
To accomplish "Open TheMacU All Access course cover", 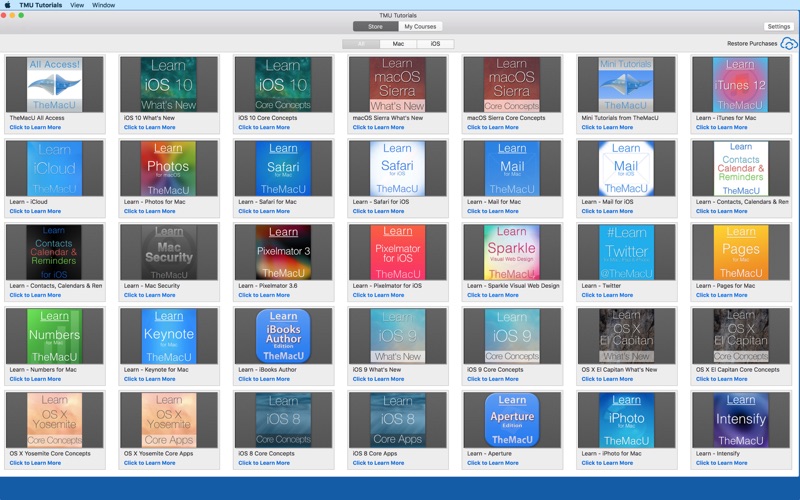I will coord(55,85).
